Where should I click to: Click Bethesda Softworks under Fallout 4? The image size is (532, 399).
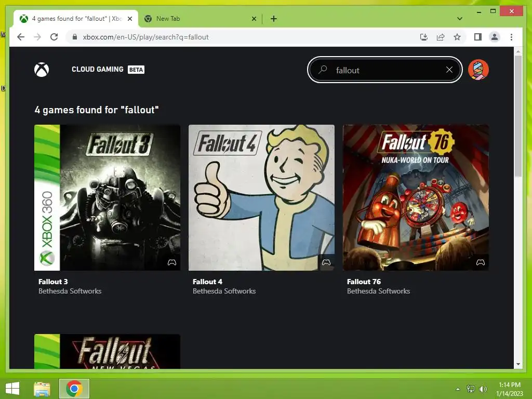click(x=224, y=291)
